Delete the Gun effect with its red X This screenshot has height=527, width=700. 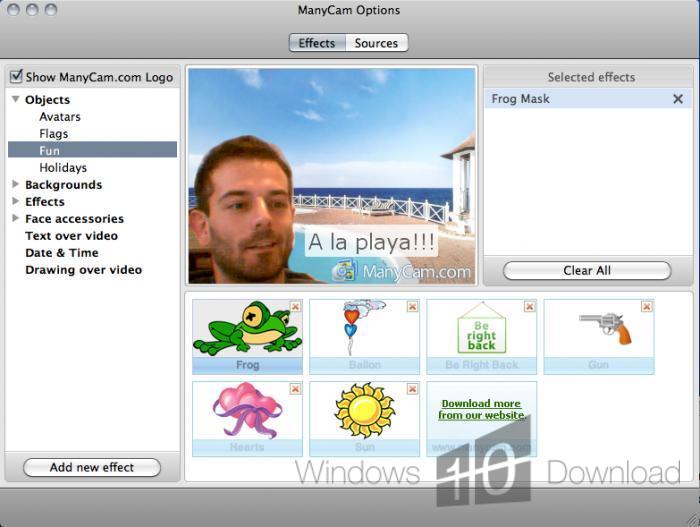[x=646, y=306]
